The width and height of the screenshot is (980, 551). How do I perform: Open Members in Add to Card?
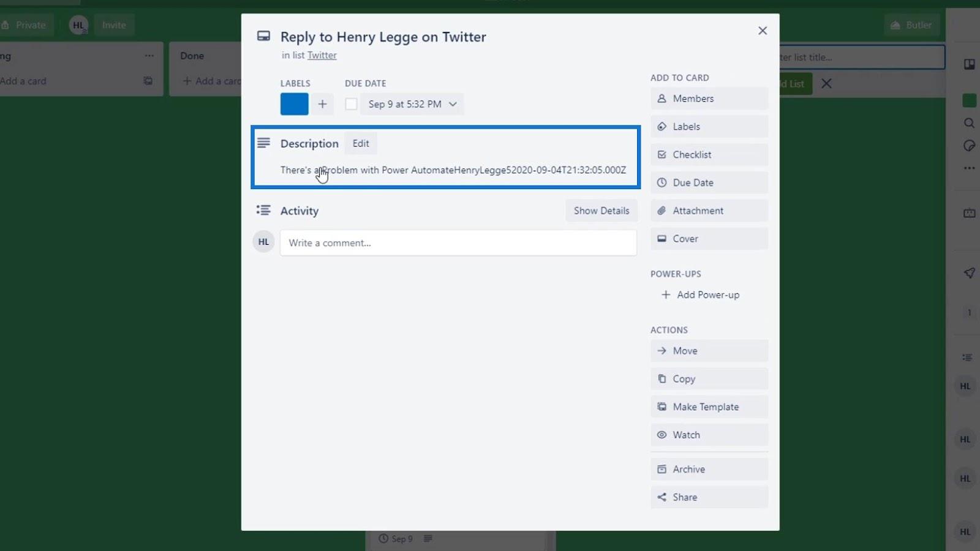(709, 99)
